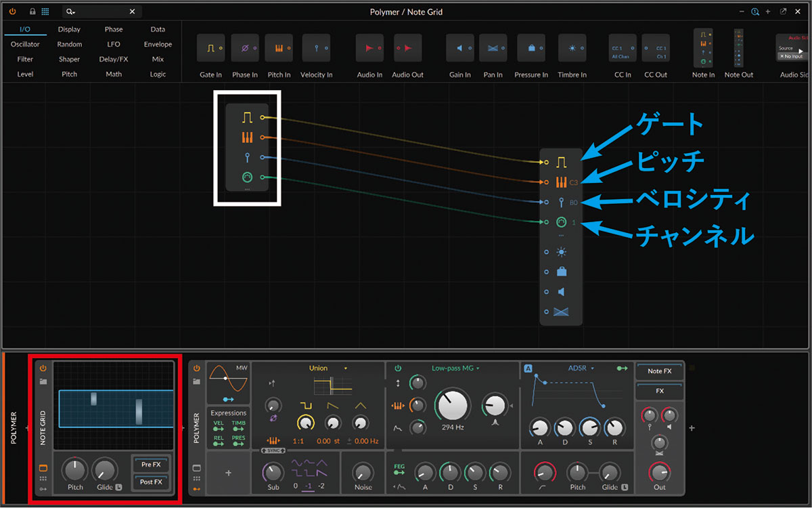Expand Note Grid module extra ports (…)
The width and height of the screenshot is (812, 508).
(x=247, y=190)
